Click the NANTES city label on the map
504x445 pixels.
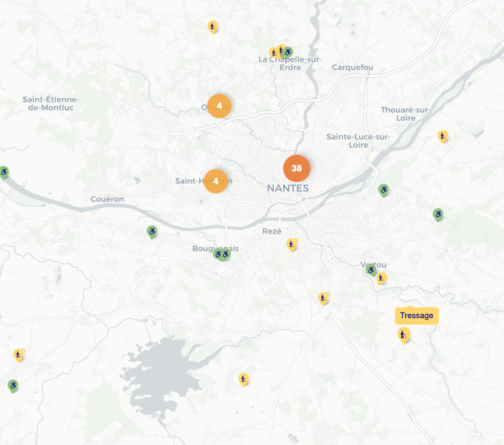tap(287, 188)
